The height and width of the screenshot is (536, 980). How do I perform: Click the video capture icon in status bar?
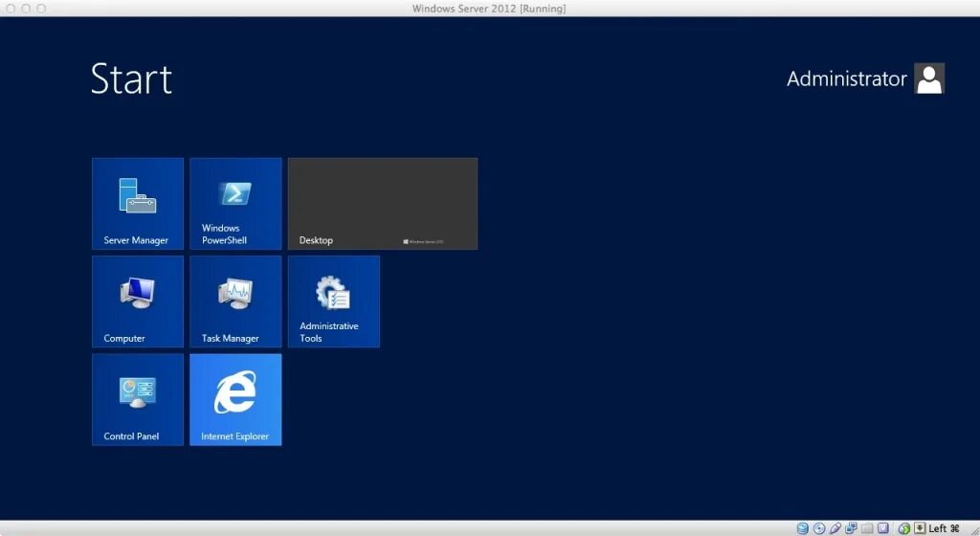coord(883,528)
